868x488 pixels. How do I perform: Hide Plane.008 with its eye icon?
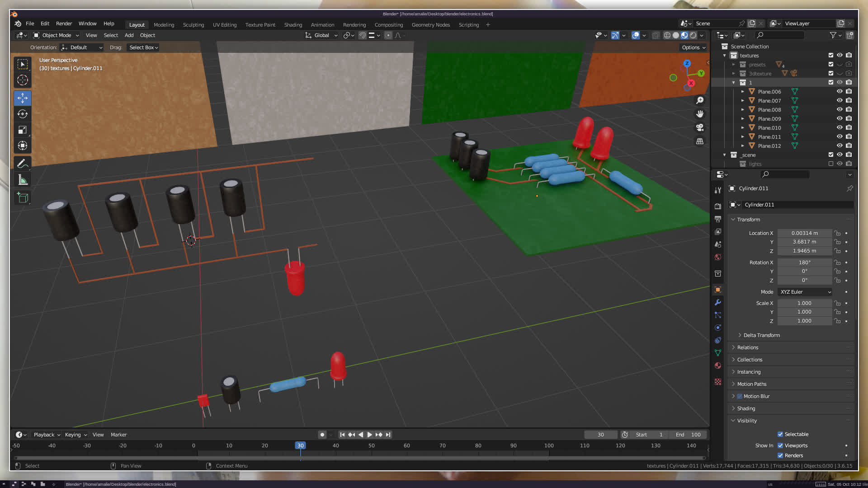tap(840, 109)
